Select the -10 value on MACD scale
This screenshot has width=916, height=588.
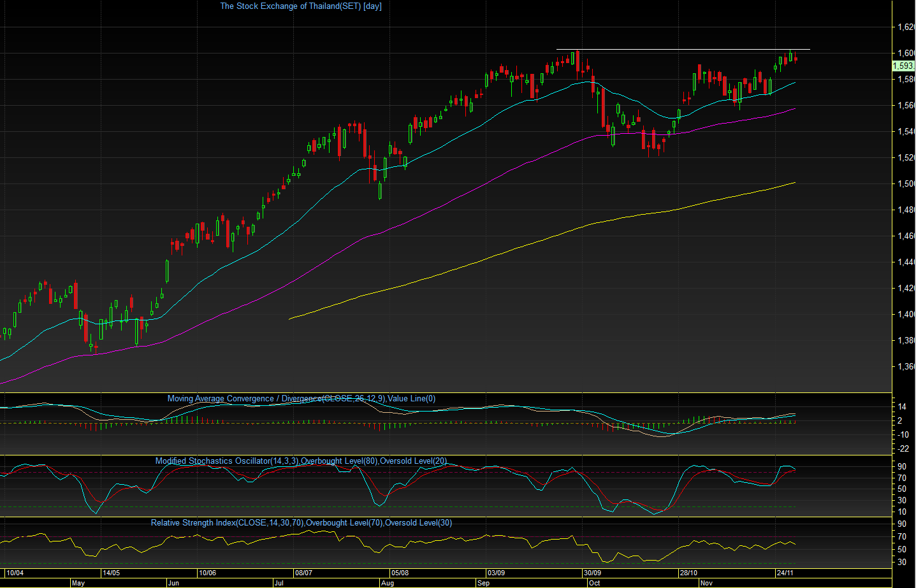902,434
